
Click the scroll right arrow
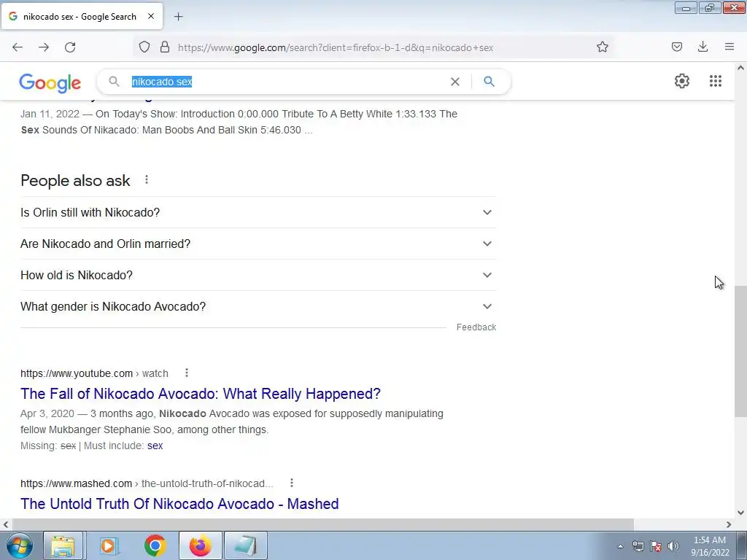729,524
